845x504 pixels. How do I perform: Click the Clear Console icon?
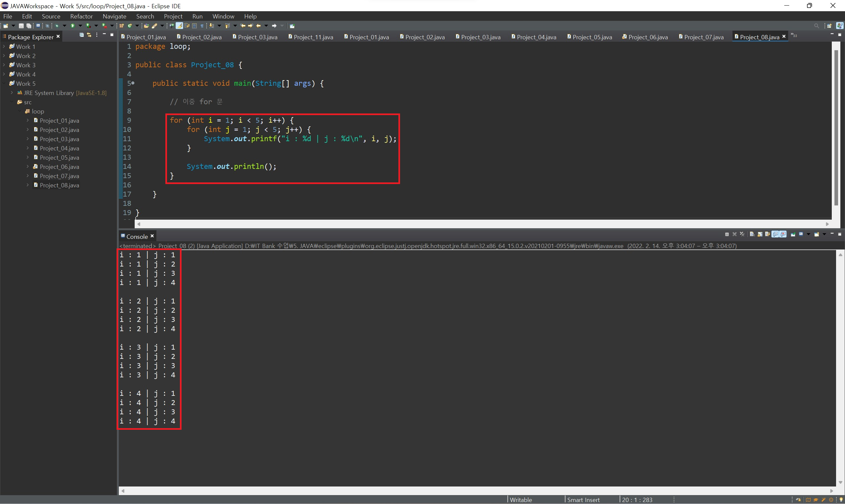click(x=752, y=234)
